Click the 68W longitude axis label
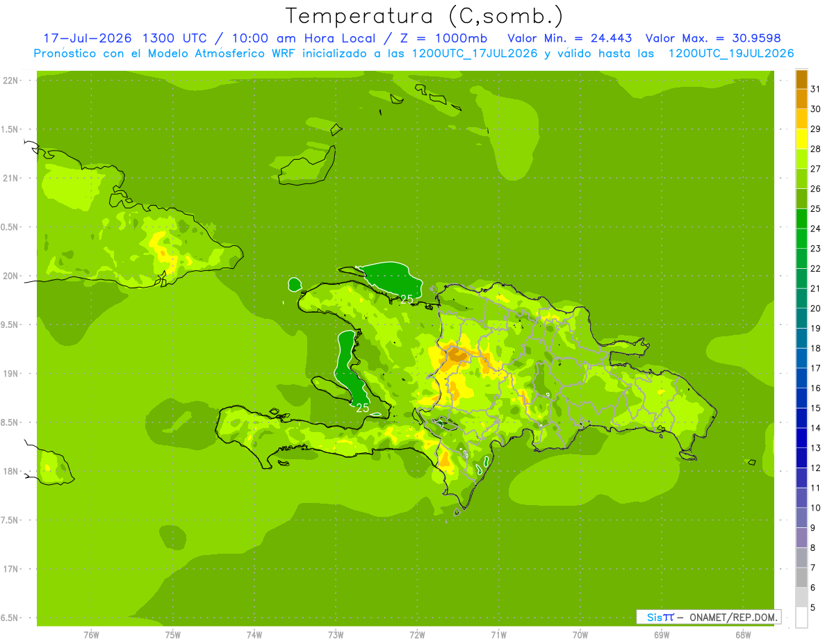Image resolution: width=834 pixels, height=644 pixels. coord(742,634)
